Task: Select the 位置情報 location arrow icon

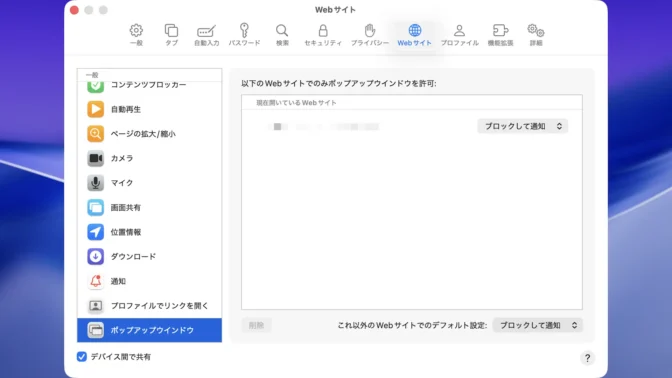Action: 96,232
